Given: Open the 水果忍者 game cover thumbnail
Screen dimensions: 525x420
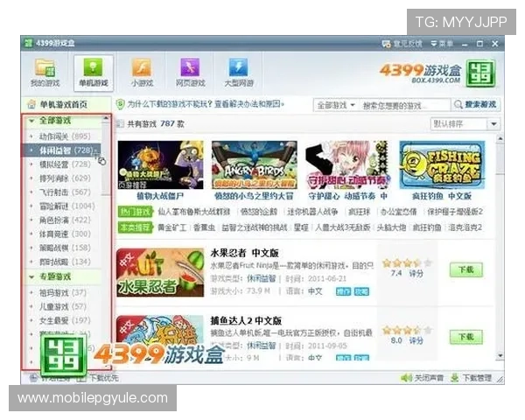Looking at the screenshot, I should (x=160, y=272).
